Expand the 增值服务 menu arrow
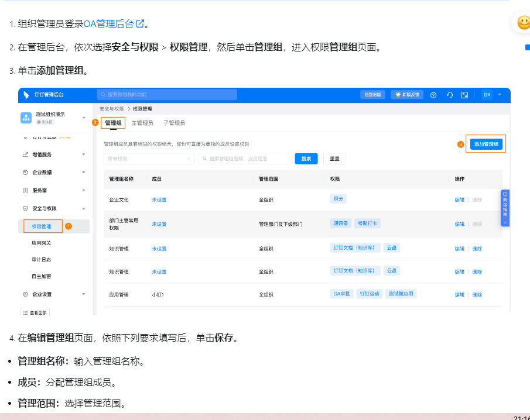The height and width of the screenshot is (420, 530). click(x=84, y=154)
